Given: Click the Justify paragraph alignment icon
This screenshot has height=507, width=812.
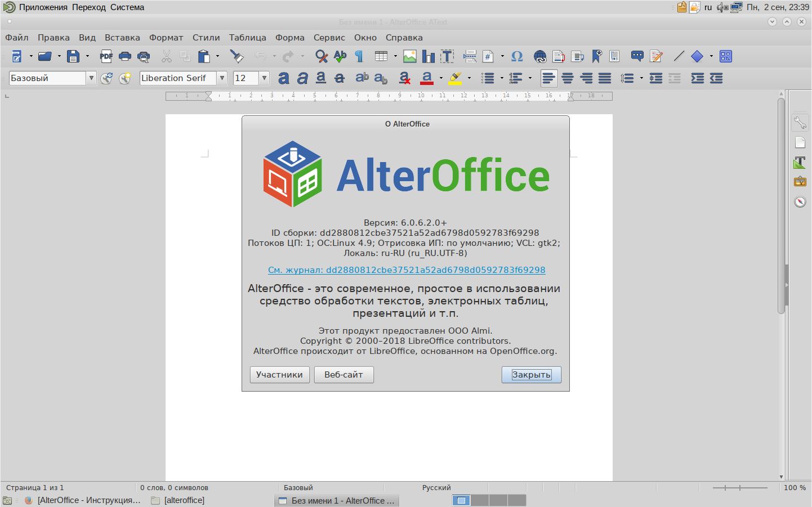Looking at the screenshot, I should point(605,78).
